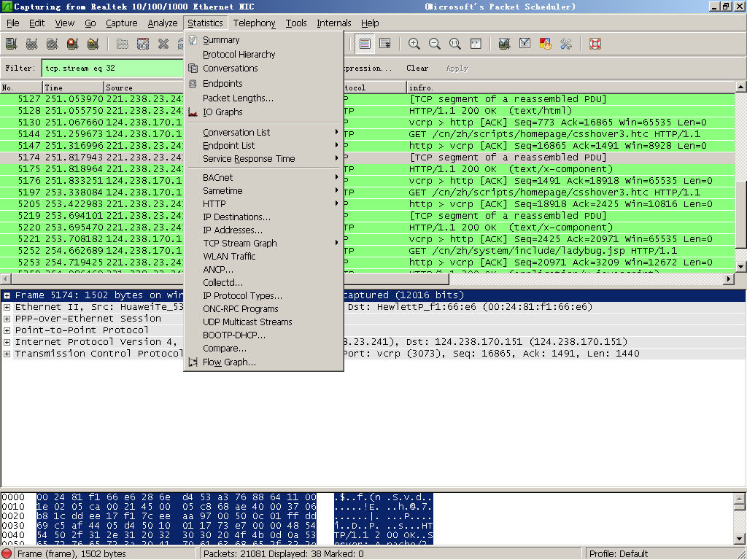747x560 pixels.
Task: Click the Clear filter button
Action: (x=417, y=69)
